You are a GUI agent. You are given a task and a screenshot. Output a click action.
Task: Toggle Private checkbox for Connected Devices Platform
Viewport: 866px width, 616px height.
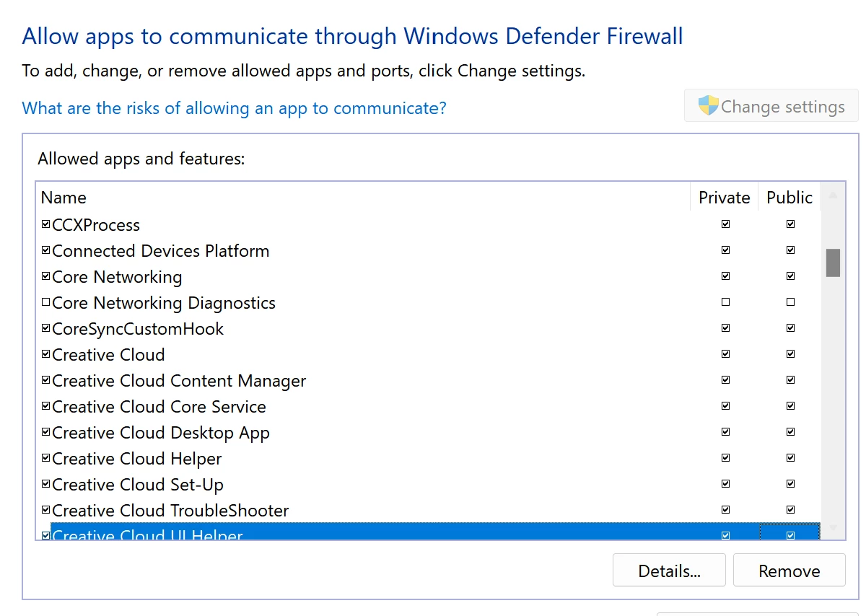[725, 250]
